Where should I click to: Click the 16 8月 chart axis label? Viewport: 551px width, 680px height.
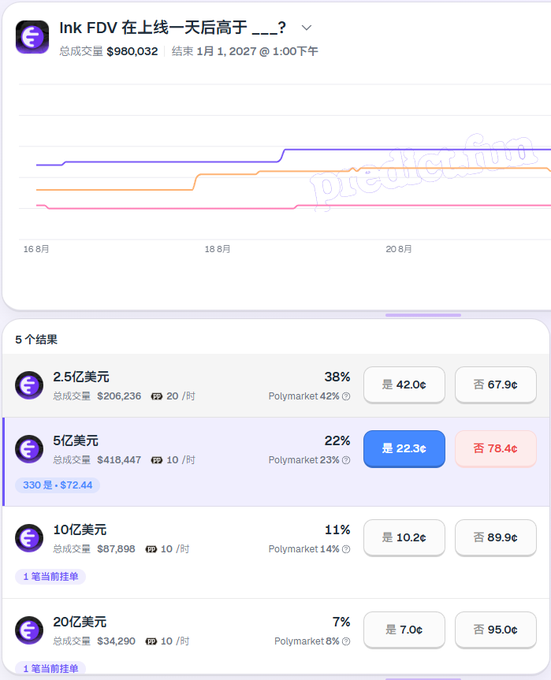pyautogui.click(x=36, y=249)
